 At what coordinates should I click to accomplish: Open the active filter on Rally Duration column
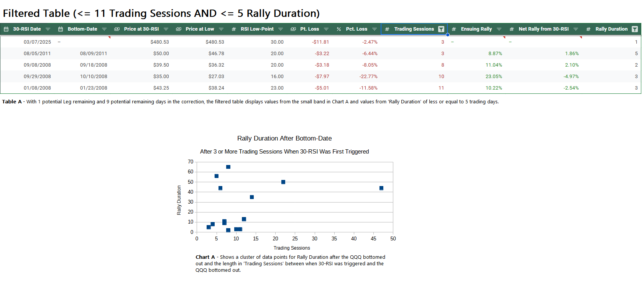(x=635, y=29)
